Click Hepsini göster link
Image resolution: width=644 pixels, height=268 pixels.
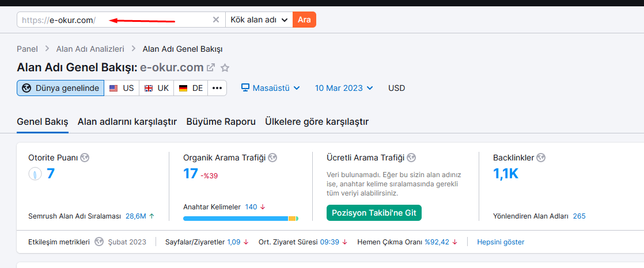click(501, 242)
